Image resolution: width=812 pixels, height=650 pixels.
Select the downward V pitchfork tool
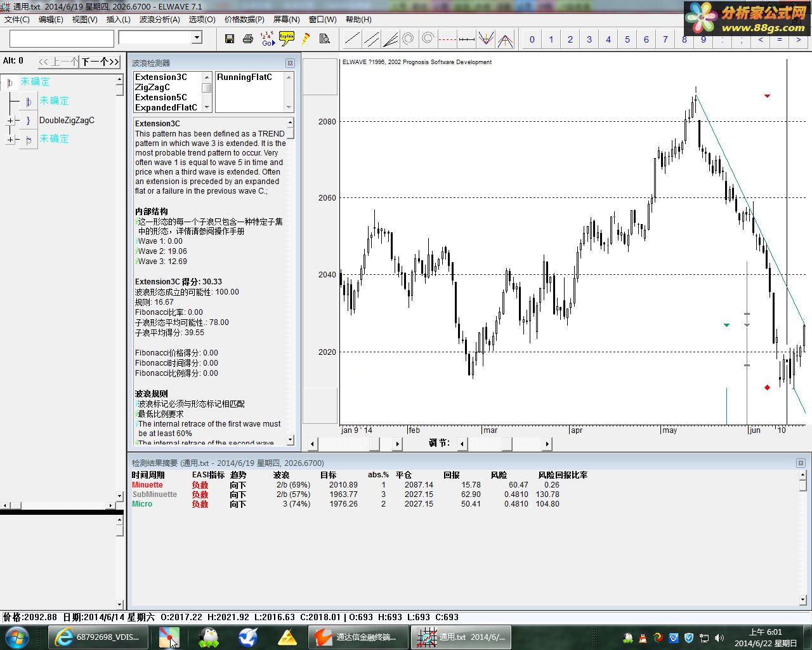(486, 39)
